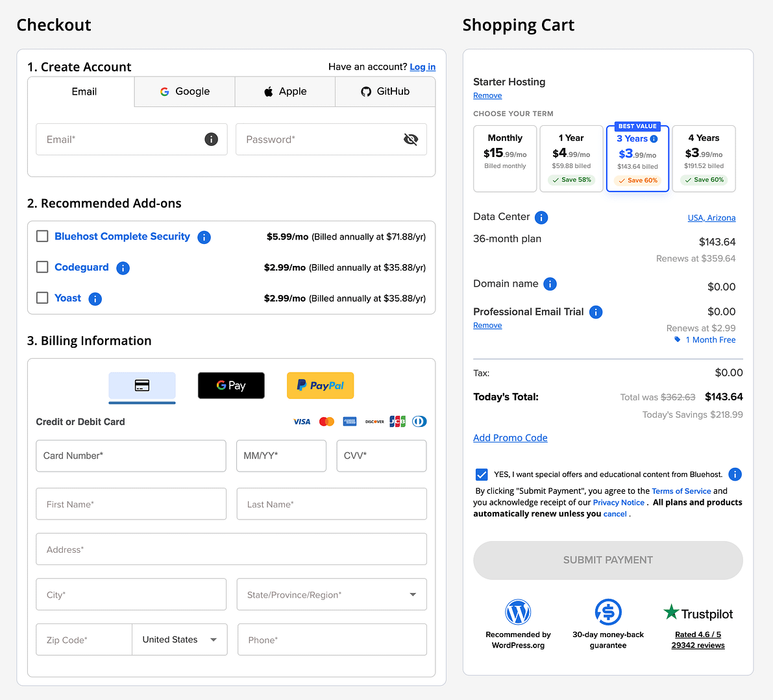Open Codeguard add-on link

pyautogui.click(x=81, y=267)
